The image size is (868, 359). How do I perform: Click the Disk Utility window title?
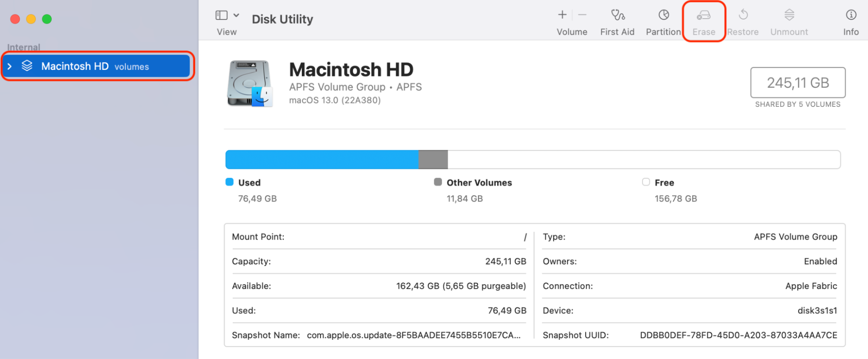tap(282, 20)
